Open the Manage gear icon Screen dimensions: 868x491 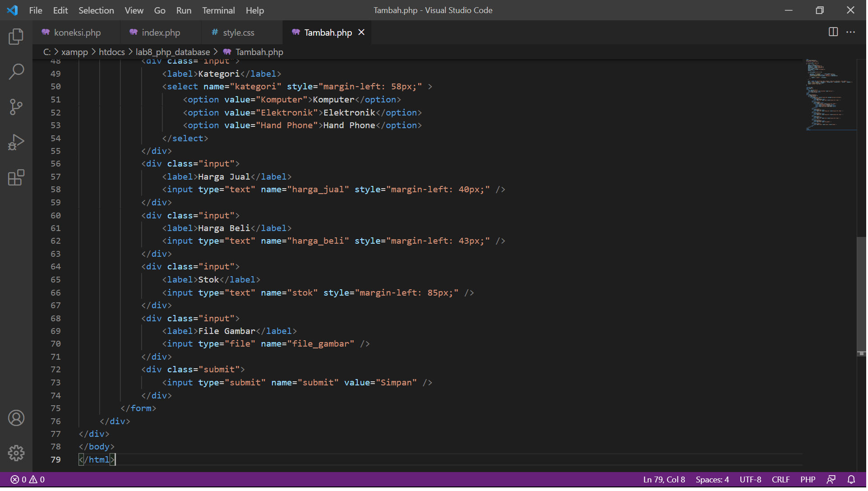click(x=16, y=453)
